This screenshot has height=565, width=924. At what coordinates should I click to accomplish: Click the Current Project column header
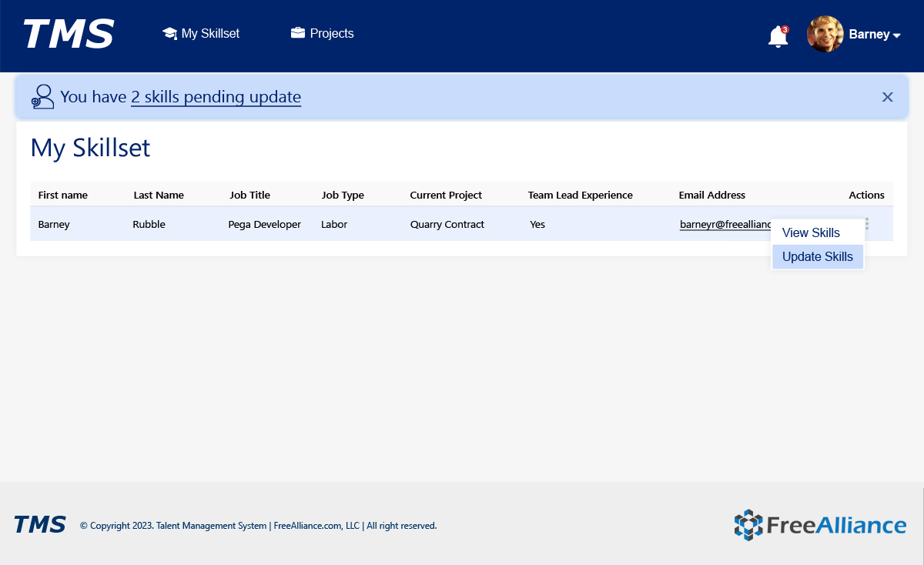click(446, 195)
